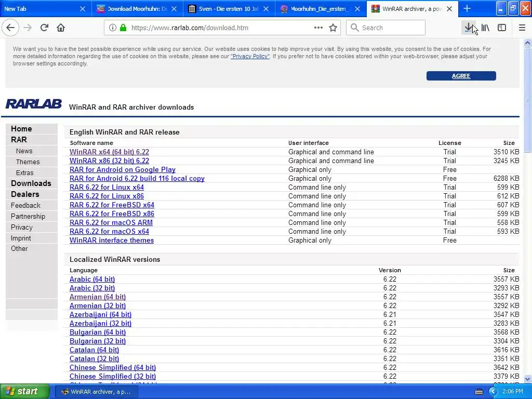Download RAR 6.22 for FreeBSD x86
532x399 pixels.
pyautogui.click(x=112, y=214)
